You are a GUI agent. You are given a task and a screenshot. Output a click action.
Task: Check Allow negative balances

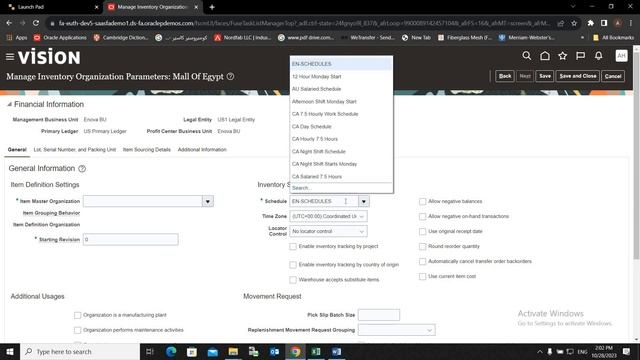coord(422,202)
